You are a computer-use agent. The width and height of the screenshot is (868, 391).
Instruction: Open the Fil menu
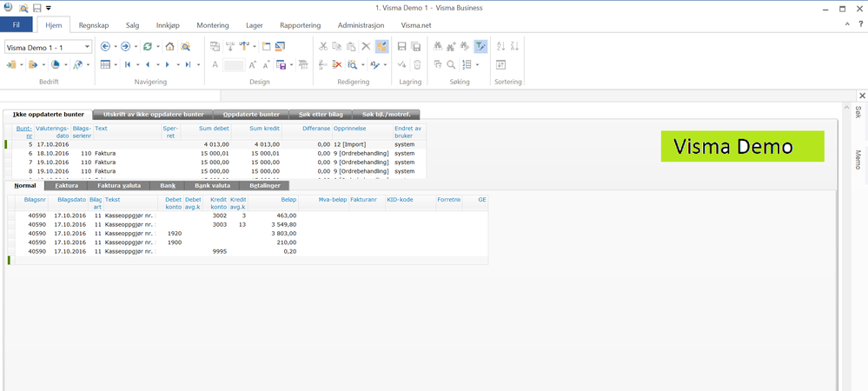tap(16, 25)
